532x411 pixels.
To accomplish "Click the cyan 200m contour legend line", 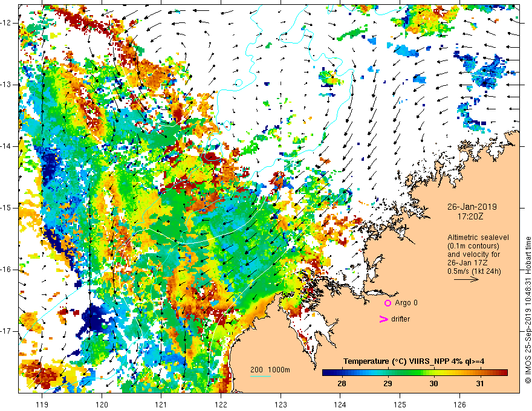I will (x=261, y=376).
